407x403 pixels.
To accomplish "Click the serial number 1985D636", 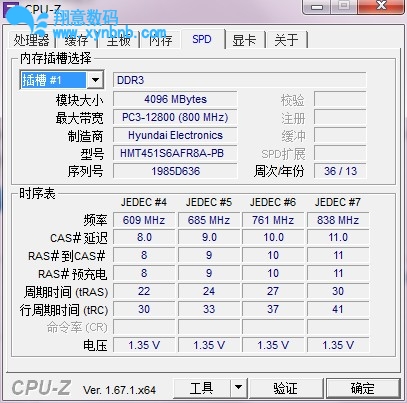I will click(175, 171).
